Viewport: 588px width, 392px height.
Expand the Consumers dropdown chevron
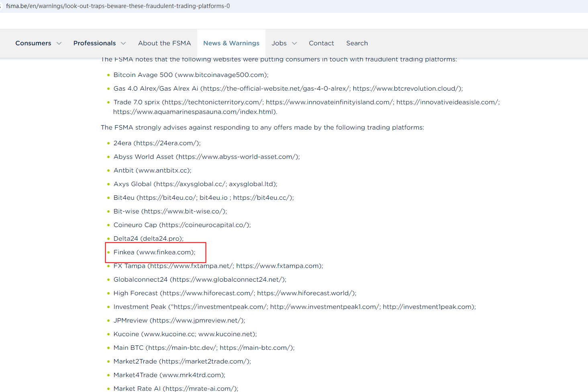click(x=59, y=43)
